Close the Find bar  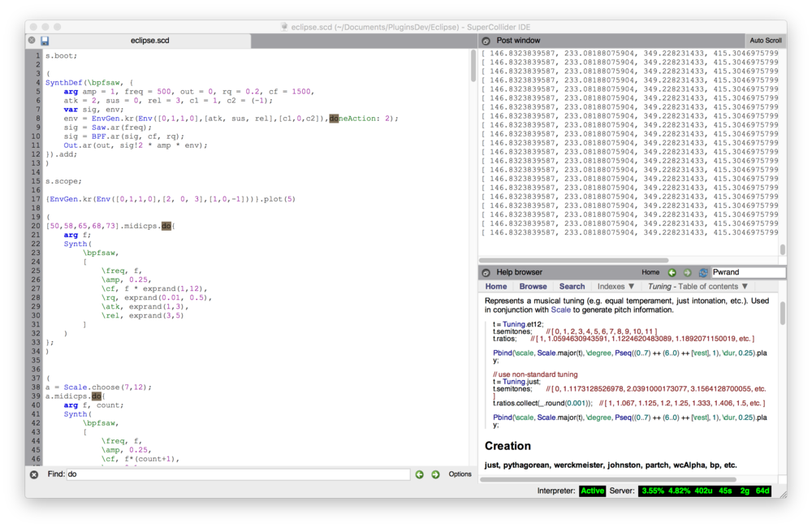34,474
